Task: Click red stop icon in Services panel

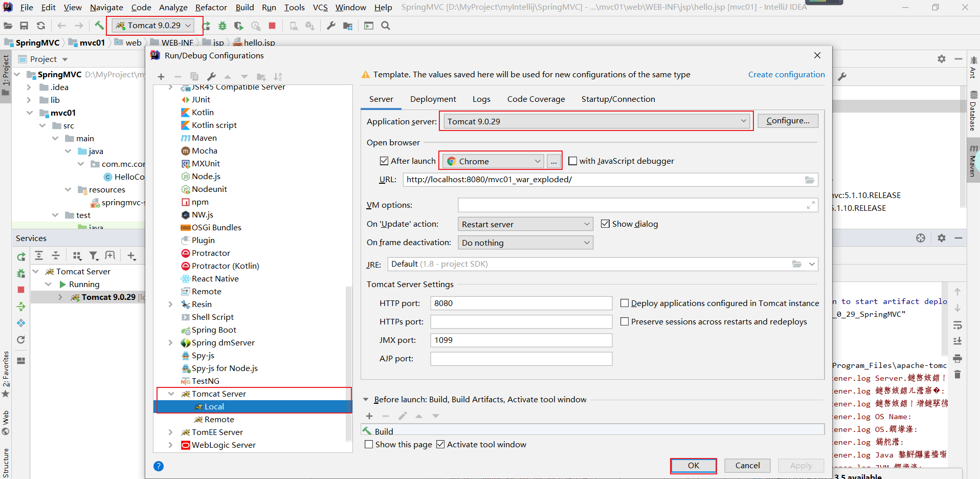Action: [x=21, y=290]
